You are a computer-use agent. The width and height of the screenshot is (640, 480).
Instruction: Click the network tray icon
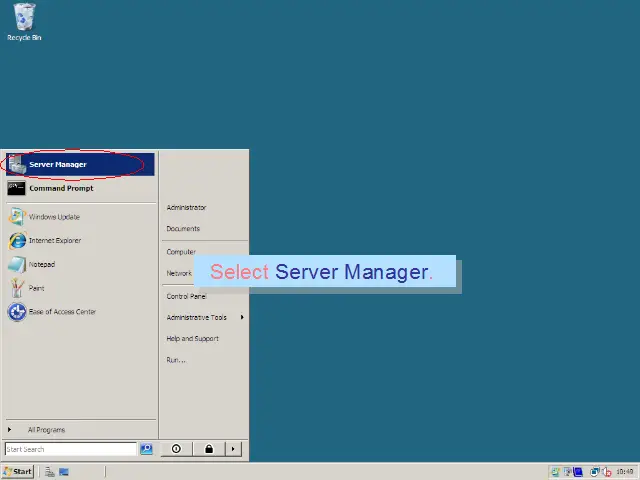pos(595,472)
